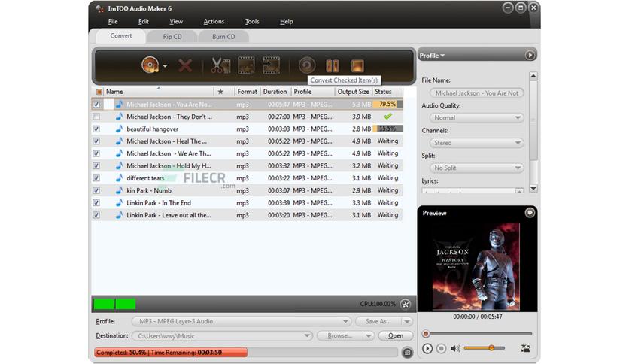Screen dimensions: 629x364
Task: Uncheck Michael Jackson - You Are No... checkbox
Action: tap(96, 105)
